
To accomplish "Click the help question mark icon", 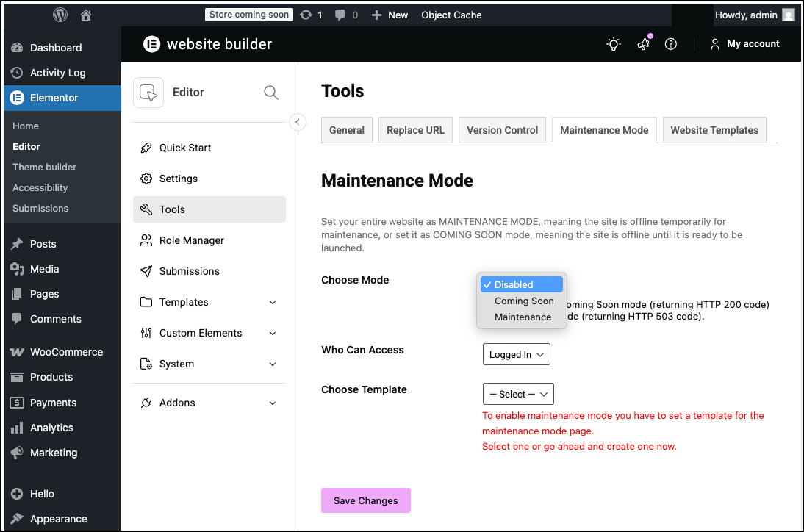I will point(671,44).
